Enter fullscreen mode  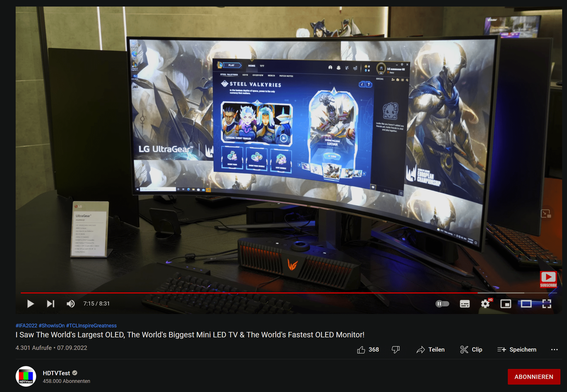point(547,304)
